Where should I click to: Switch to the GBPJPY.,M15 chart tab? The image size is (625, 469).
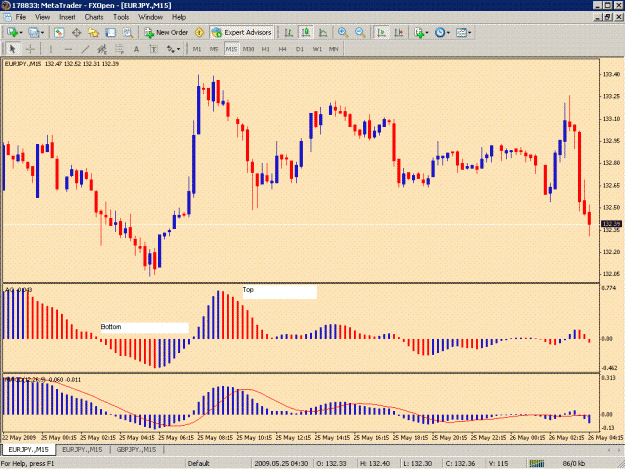coord(136,449)
